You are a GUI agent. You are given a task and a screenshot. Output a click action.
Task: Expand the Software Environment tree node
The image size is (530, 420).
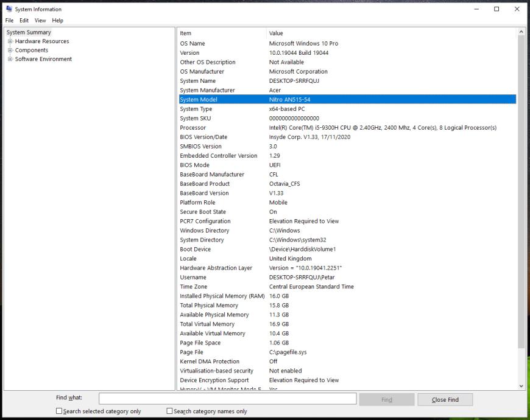pos(10,59)
